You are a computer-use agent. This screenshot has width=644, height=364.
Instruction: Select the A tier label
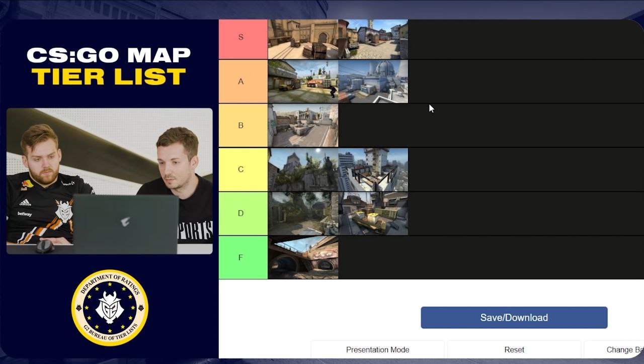[x=243, y=81]
